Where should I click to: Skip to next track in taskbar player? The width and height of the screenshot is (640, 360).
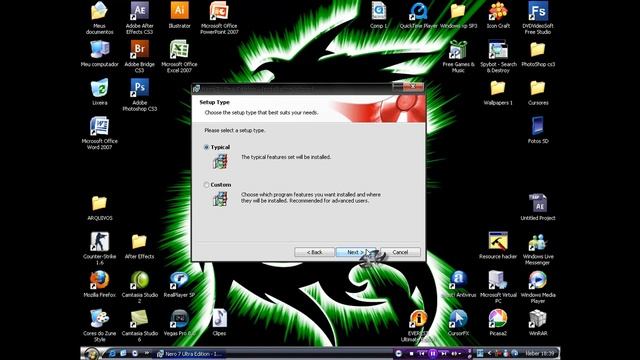click(x=443, y=353)
